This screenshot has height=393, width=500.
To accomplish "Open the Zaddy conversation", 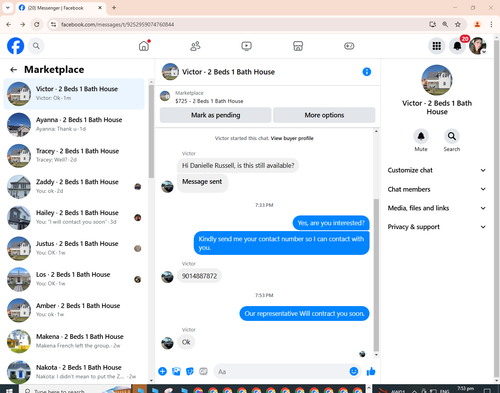I will tap(74, 186).
